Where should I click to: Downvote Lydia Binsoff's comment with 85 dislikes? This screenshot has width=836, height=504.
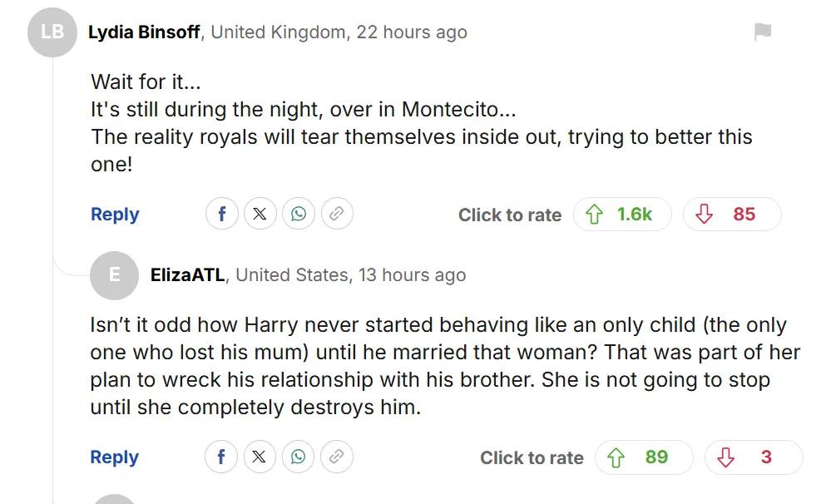[732, 215]
